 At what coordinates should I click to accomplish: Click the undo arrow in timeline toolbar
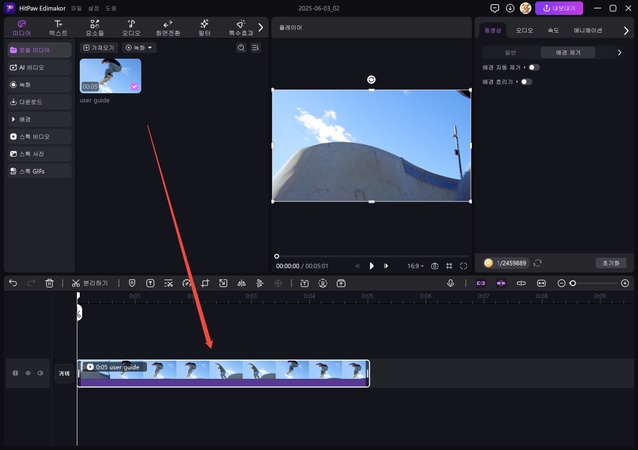tap(13, 284)
